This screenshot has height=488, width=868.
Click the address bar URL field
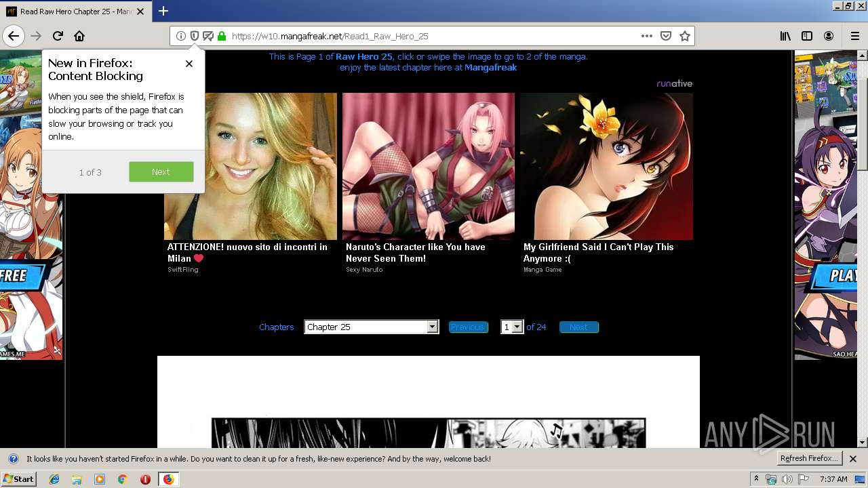click(431, 36)
